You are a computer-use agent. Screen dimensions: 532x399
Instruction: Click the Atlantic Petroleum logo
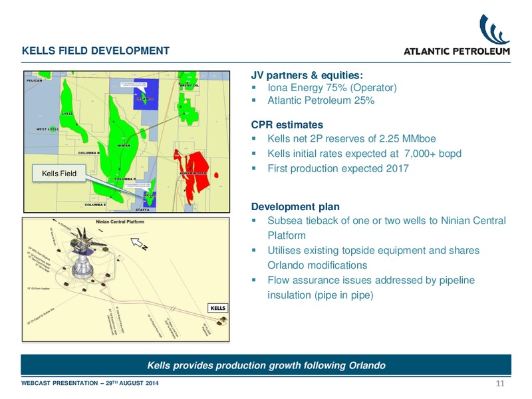tap(457, 35)
